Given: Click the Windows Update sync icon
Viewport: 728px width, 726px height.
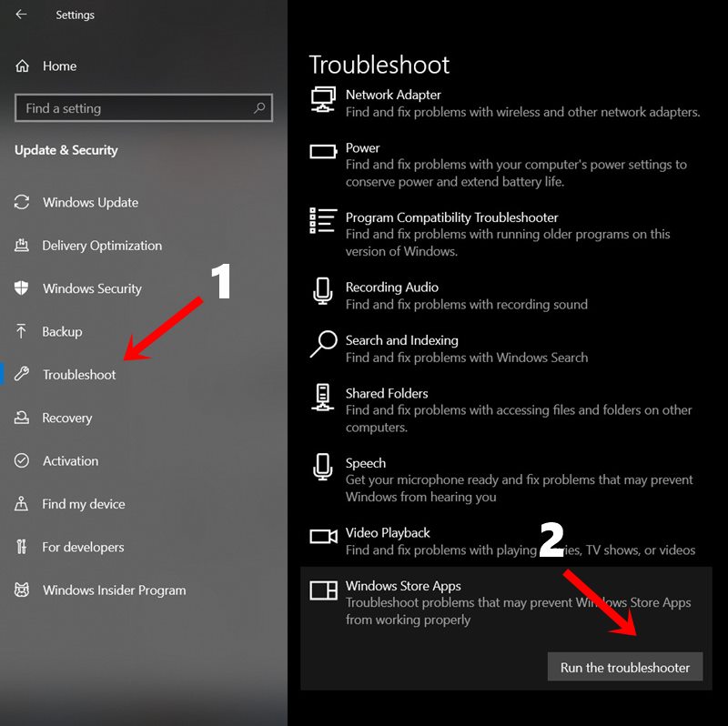Looking at the screenshot, I should 22,202.
